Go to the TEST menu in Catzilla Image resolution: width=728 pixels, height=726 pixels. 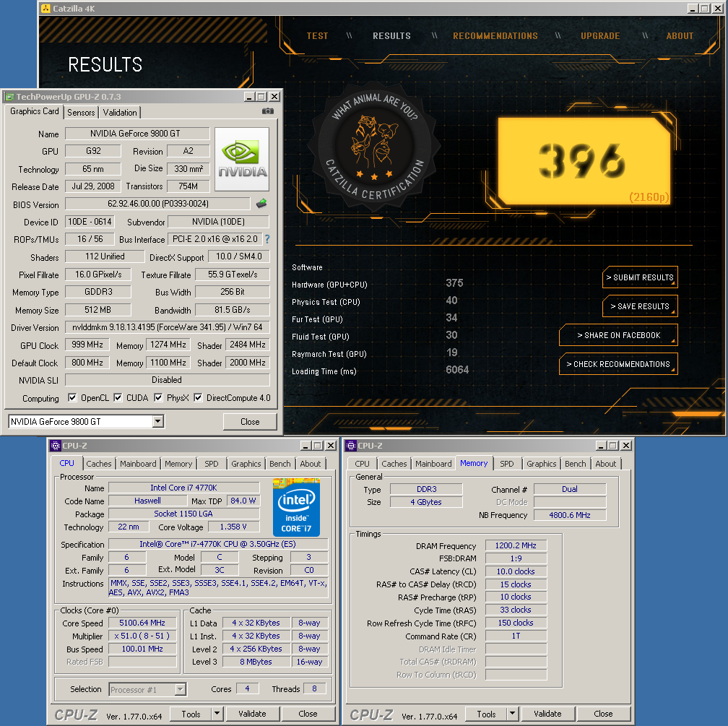click(x=317, y=36)
